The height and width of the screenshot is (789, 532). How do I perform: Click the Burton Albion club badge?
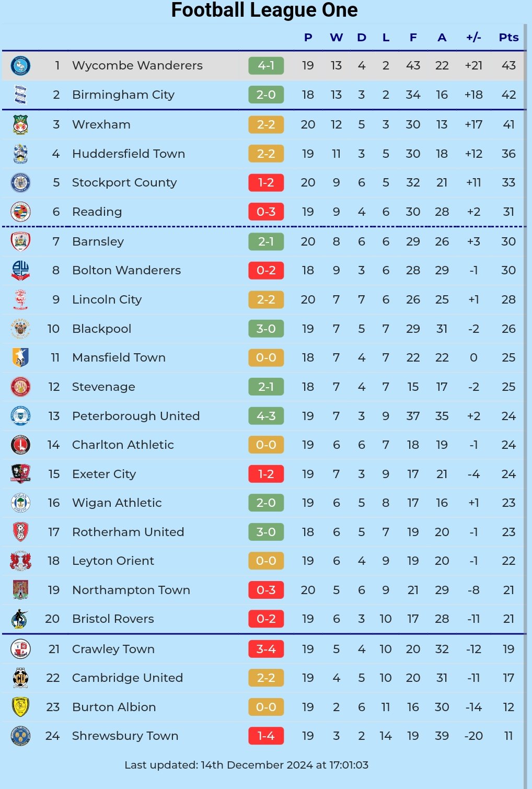[x=20, y=707]
